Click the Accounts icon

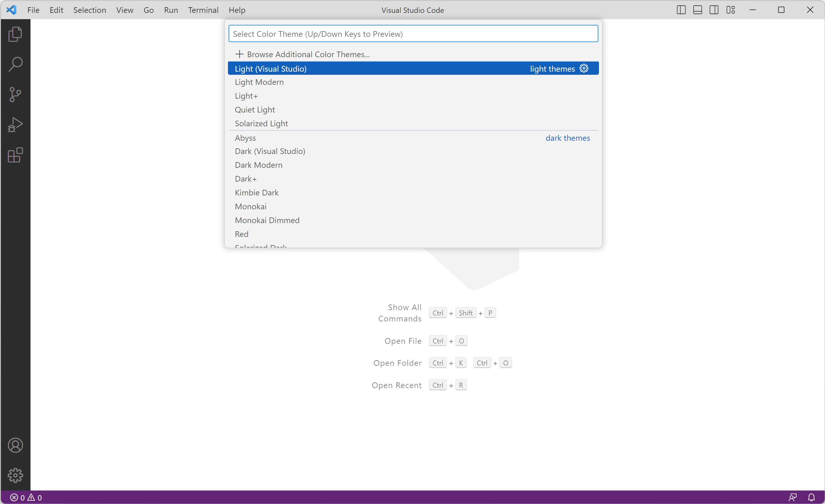(15, 445)
